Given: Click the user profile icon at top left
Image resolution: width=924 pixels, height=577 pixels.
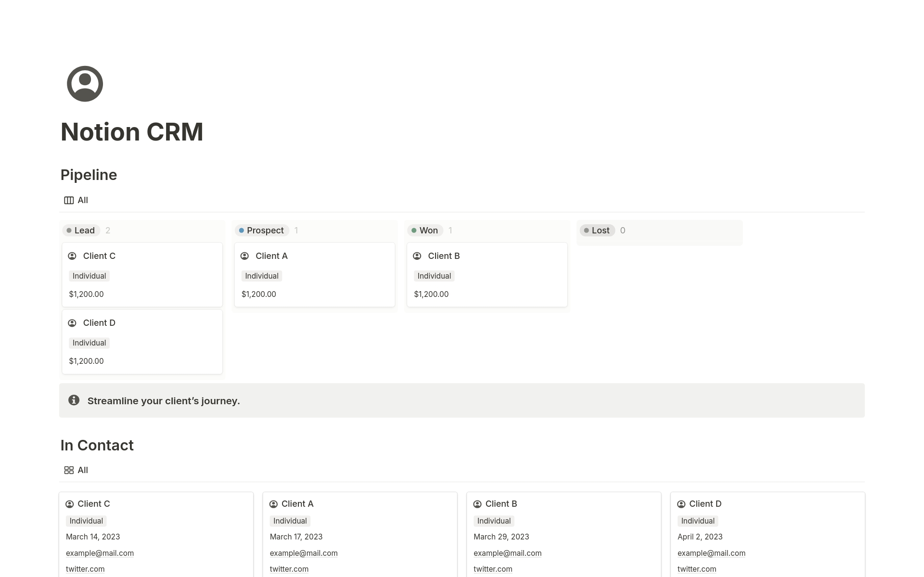Looking at the screenshot, I should click(84, 83).
